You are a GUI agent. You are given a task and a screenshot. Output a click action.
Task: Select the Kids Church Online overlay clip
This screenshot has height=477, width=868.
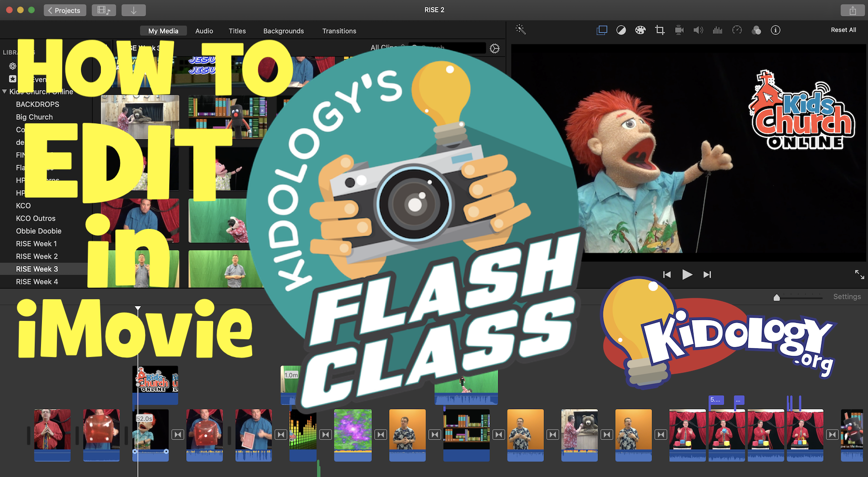coord(155,384)
